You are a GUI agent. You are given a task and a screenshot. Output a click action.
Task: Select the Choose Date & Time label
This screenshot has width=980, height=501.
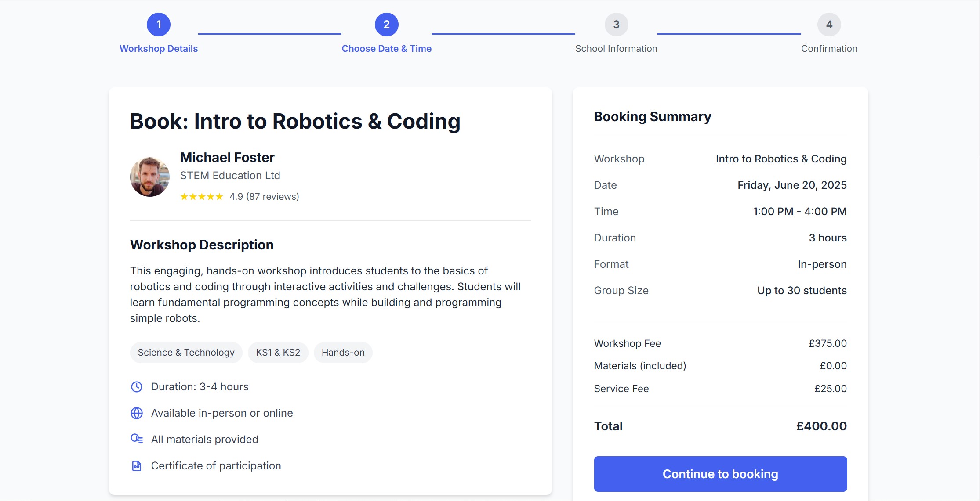point(386,49)
